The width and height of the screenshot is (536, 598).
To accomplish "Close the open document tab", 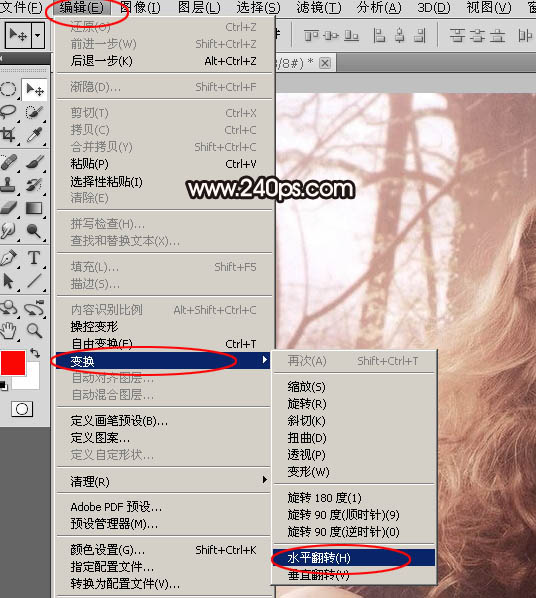I will 325,63.
